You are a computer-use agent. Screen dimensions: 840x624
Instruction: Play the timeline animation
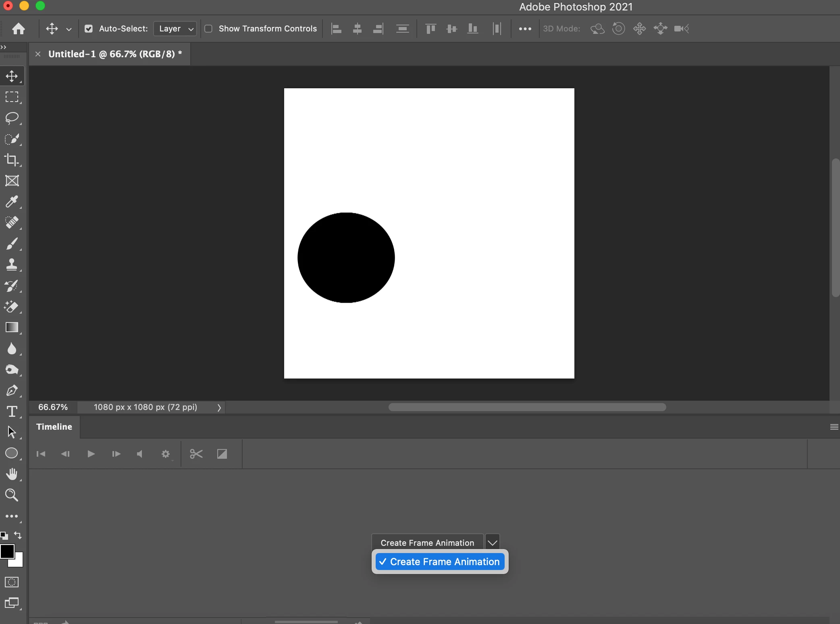click(91, 454)
